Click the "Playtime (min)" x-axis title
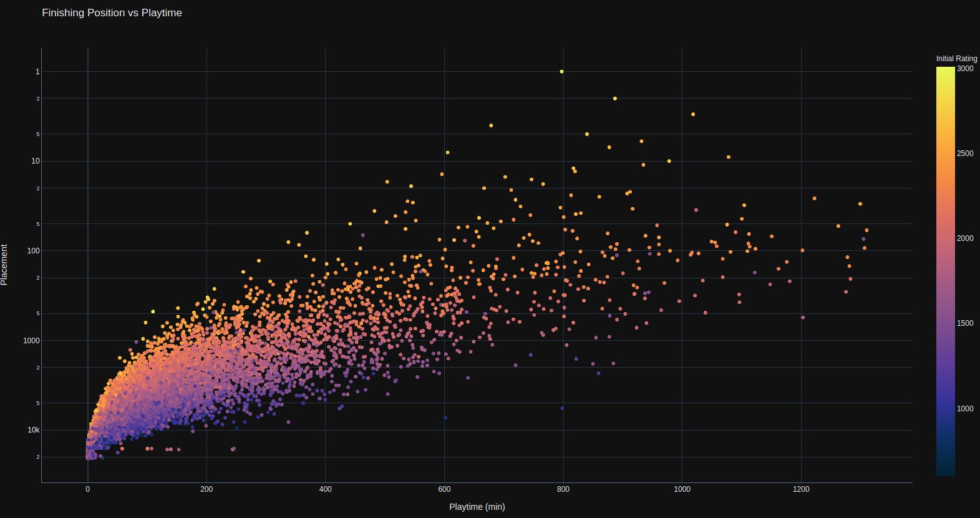 (477, 507)
